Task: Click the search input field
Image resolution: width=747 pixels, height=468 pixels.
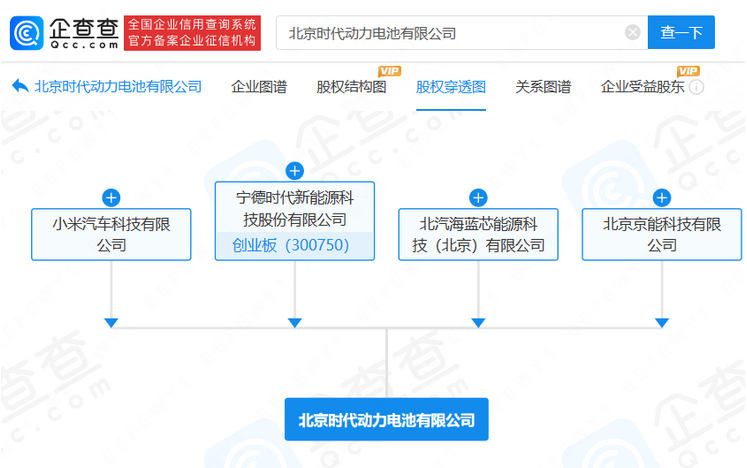Action: 452,33
